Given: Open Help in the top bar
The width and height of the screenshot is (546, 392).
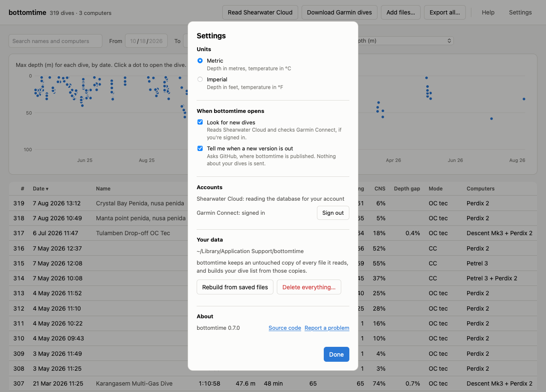Looking at the screenshot, I should (488, 12).
